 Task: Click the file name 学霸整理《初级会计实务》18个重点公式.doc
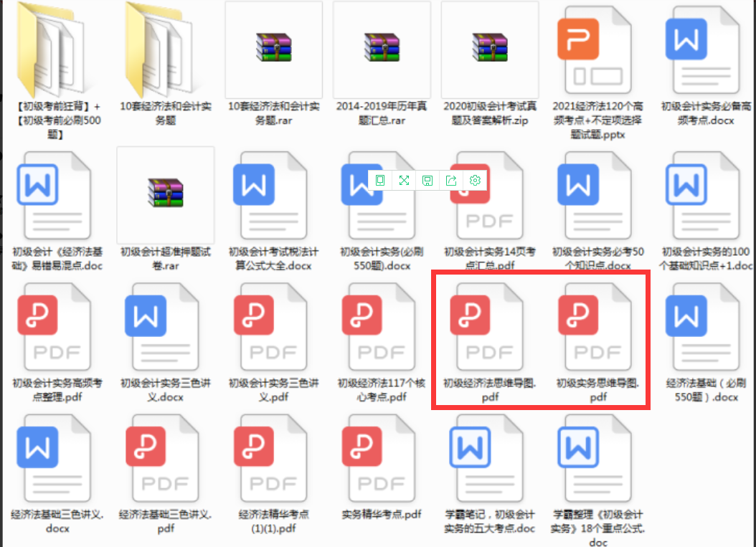tap(598, 528)
